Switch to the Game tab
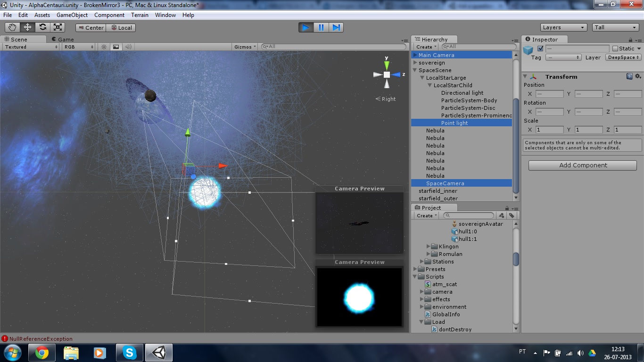Screen dimensions: 644x362 [63, 40]
